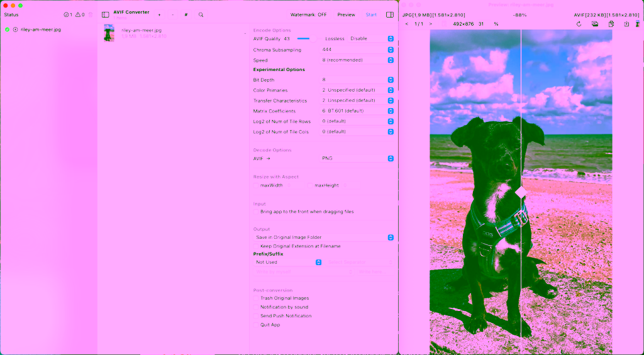Click the AVIF[232 KB] info text
Viewport: 644px width, 355px height.
(x=607, y=15)
